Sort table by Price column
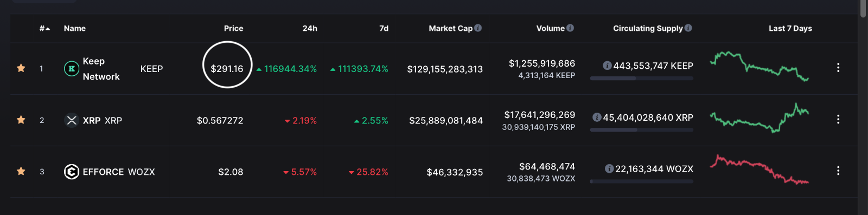The image size is (868, 215). [234, 28]
